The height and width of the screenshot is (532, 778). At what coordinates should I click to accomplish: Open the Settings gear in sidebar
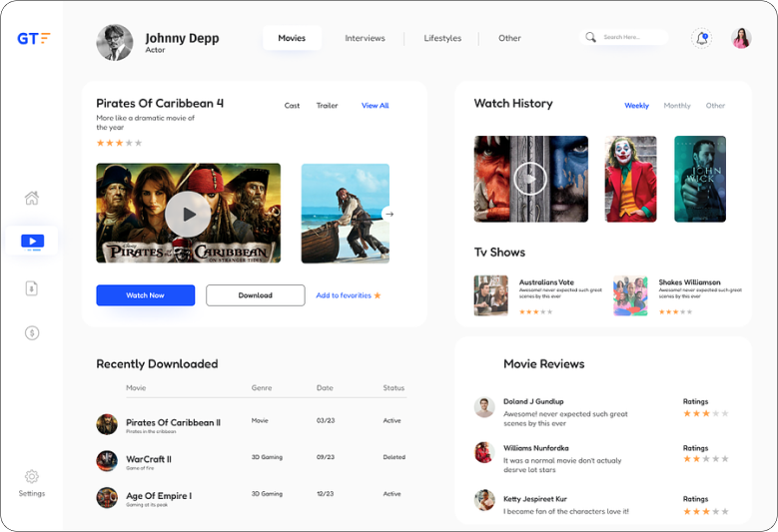(32, 476)
